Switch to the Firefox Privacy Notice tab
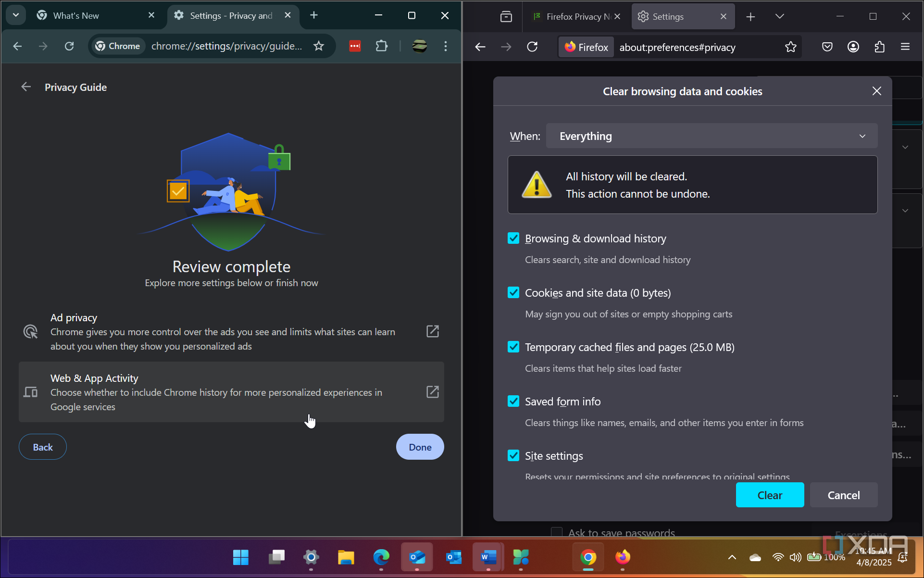924x578 pixels. point(576,17)
